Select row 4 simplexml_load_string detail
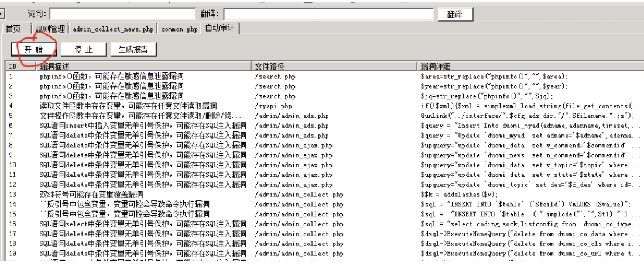Image resolution: width=644 pixels, height=270 pixels. (530, 106)
